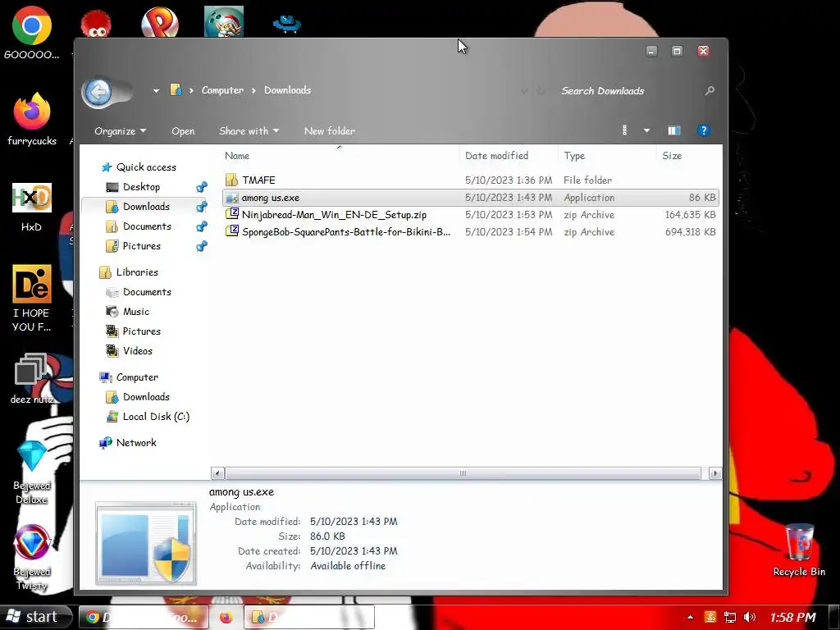Click the folder icon in the address bar
This screenshot has width=840, height=630.
click(176, 90)
